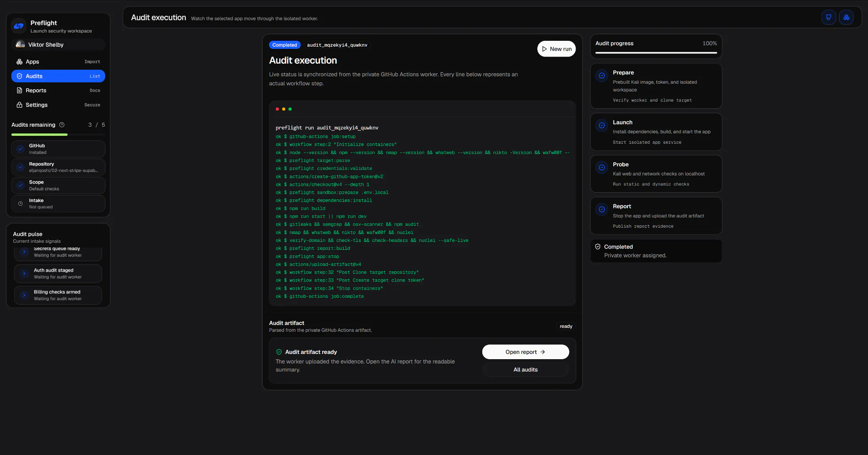Click the "Scope" Default checks card

[x=58, y=185]
